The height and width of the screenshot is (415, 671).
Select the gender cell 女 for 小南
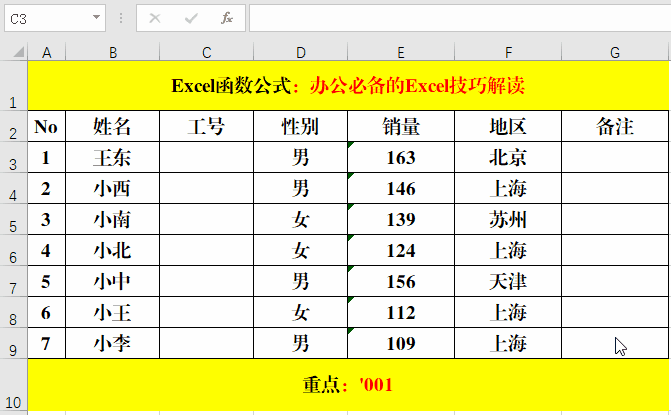pos(301,219)
